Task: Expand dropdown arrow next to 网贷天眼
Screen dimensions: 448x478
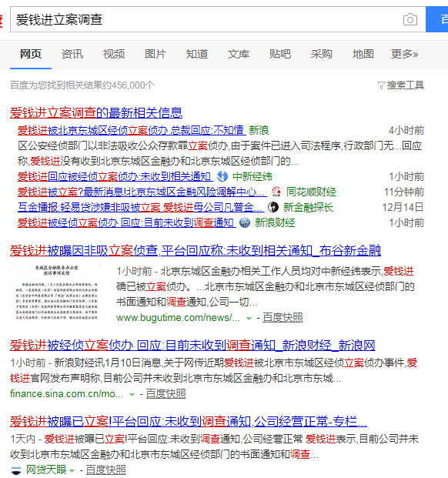Action: (72, 470)
